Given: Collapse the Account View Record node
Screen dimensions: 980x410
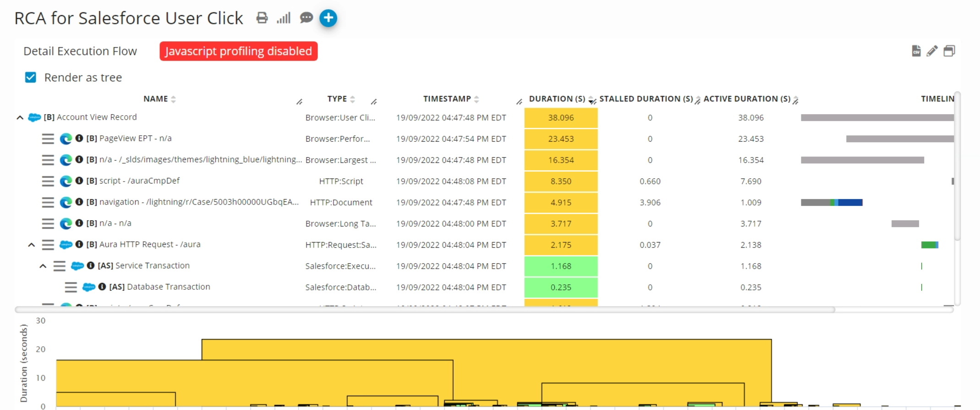Looking at the screenshot, I should point(20,117).
